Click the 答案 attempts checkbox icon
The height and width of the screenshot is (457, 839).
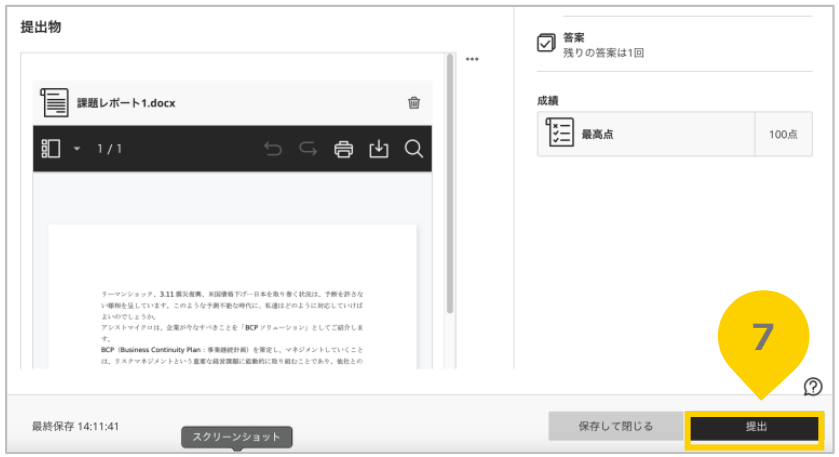tap(546, 43)
